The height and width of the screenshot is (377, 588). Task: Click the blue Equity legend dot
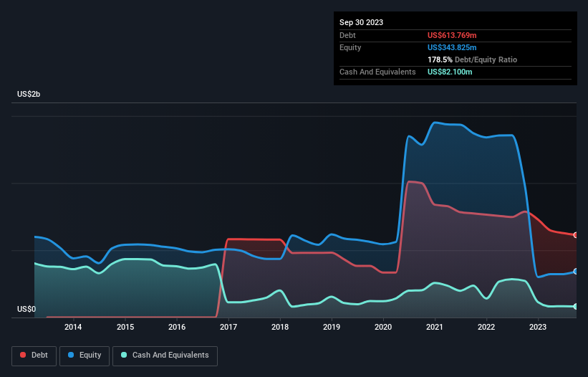(x=71, y=355)
